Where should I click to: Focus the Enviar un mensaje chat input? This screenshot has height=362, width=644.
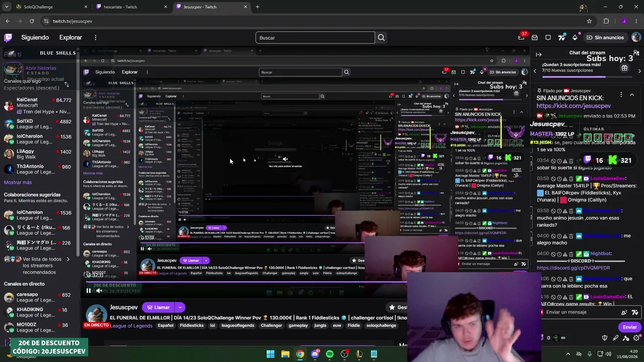point(579,312)
